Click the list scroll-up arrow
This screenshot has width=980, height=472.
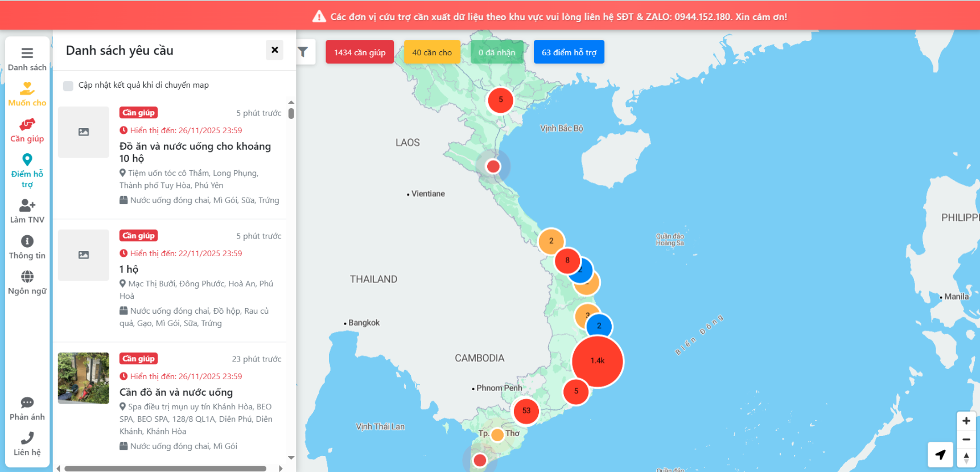click(291, 102)
